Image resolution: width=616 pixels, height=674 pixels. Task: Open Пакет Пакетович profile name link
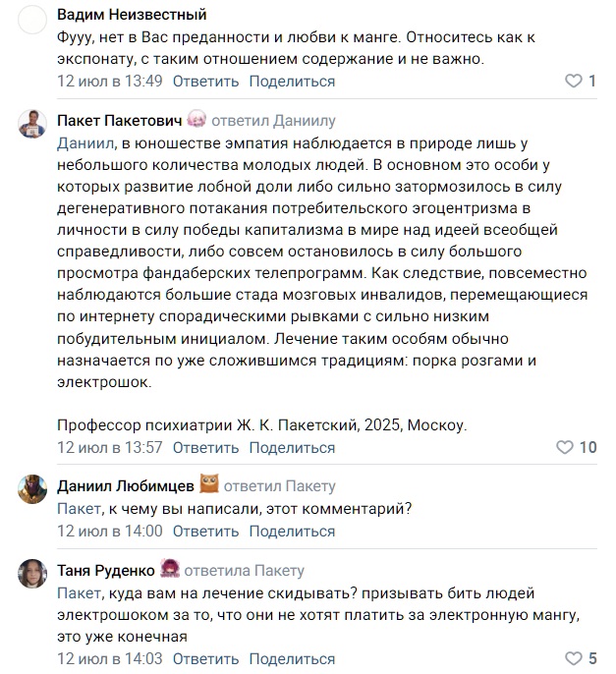[x=120, y=121]
